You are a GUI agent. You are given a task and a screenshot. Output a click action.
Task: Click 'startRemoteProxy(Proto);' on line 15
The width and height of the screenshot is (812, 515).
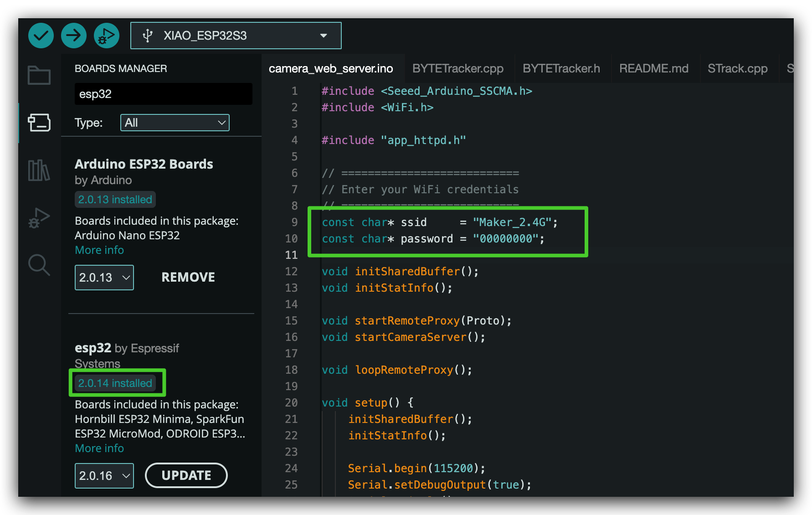pos(433,321)
